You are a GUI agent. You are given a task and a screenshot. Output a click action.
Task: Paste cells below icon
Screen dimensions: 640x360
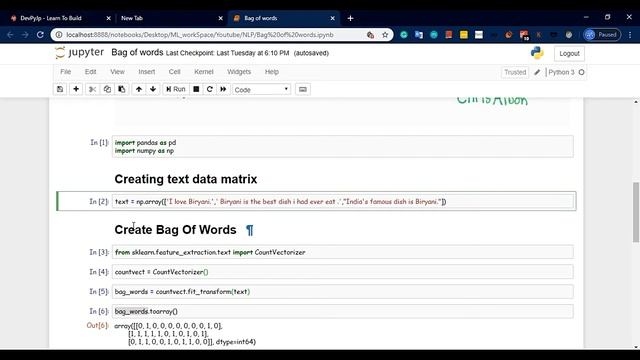pos(122,89)
